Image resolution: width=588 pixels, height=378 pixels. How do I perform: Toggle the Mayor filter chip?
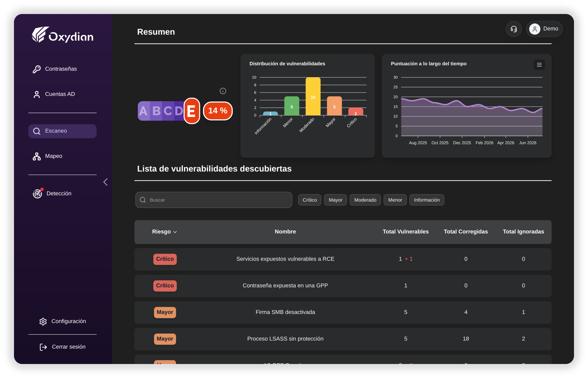(335, 200)
